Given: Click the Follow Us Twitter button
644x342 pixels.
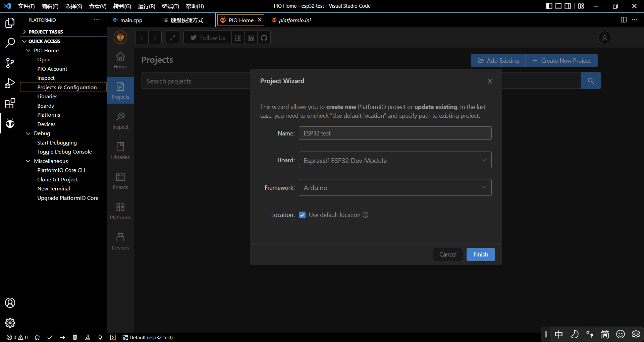Looking at the screenshot, I should pos(208,38).
